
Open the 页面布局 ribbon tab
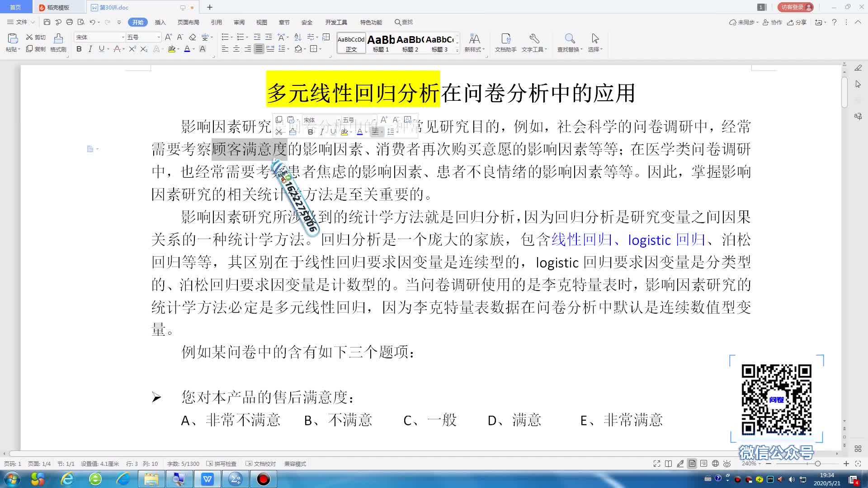pyautogui.click(x=188, y=22)
